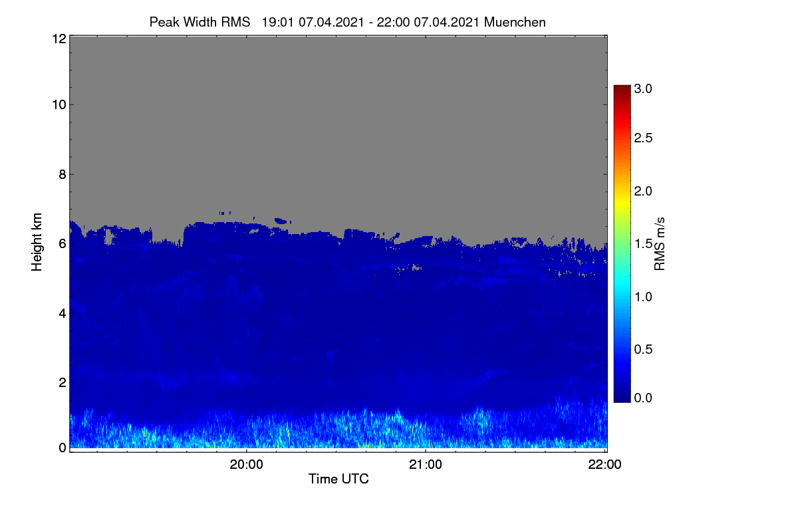Click the '0.5' colorbar tick label
Viewport: 798px width, 532px height.
click(643, 349)
